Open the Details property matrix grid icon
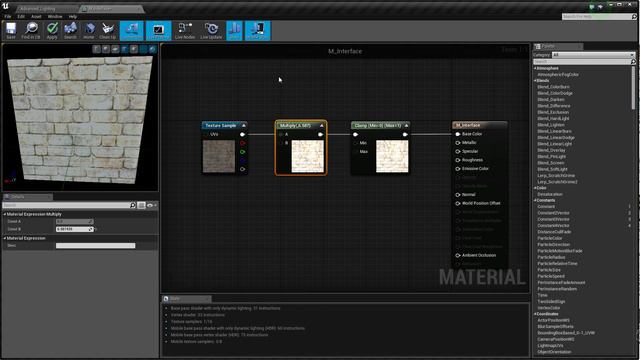Screen dimensions: 640x360 [141, 205]
